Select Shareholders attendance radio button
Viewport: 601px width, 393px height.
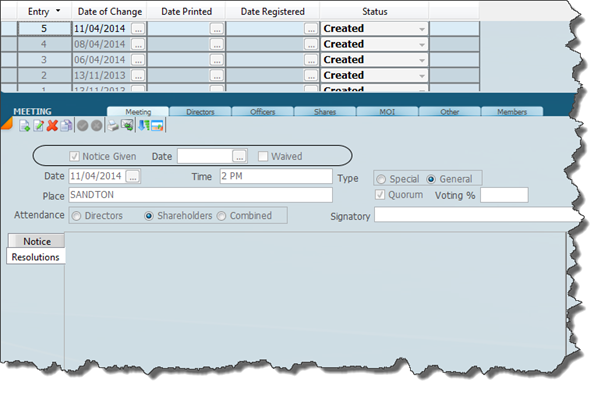point(149,216)
